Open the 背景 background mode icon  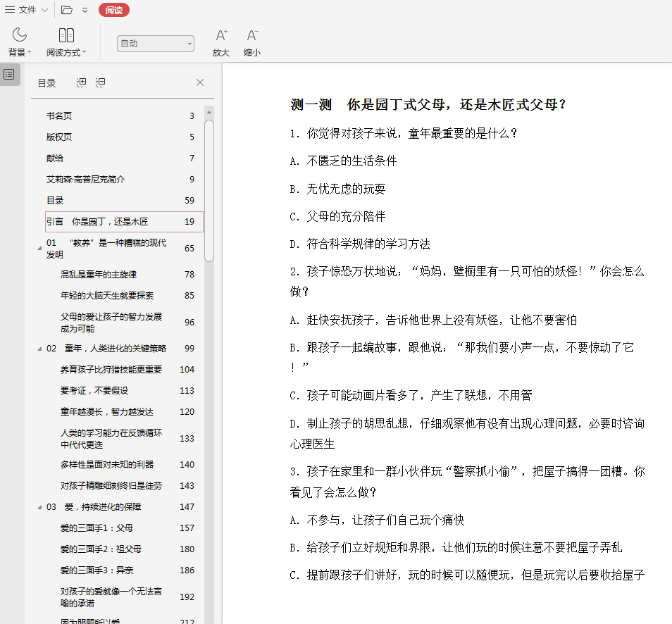19,35
